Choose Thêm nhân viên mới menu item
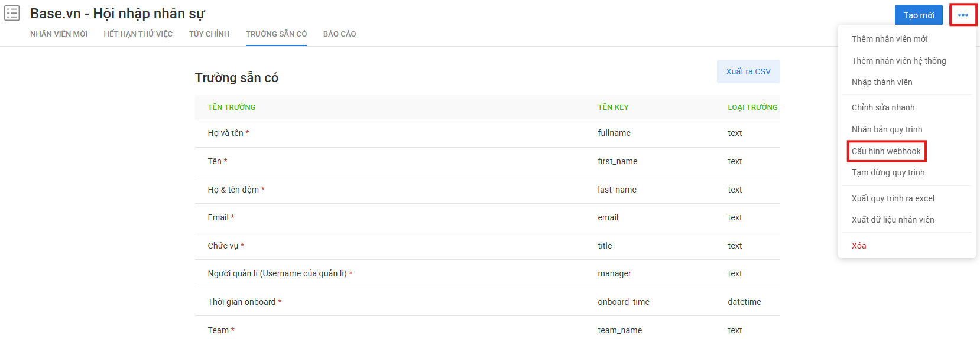This screenshot has height=339, width=980. coord(890,39)
